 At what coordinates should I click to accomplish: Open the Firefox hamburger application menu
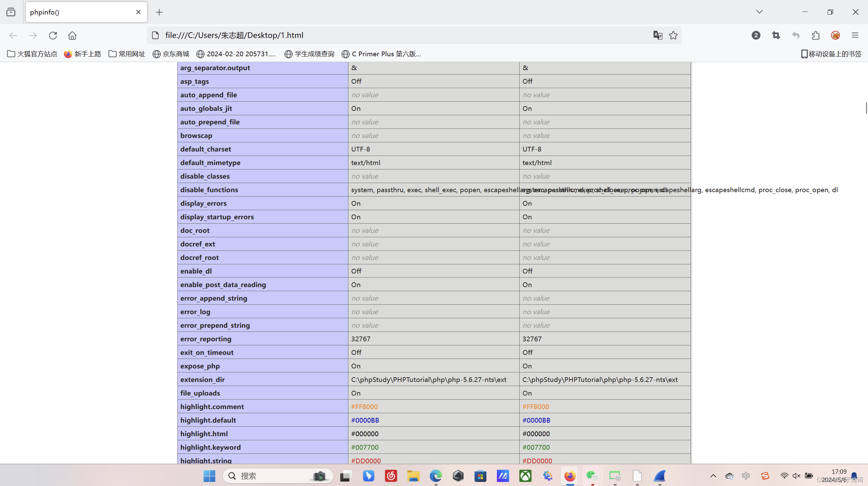(x=855, y=35)
